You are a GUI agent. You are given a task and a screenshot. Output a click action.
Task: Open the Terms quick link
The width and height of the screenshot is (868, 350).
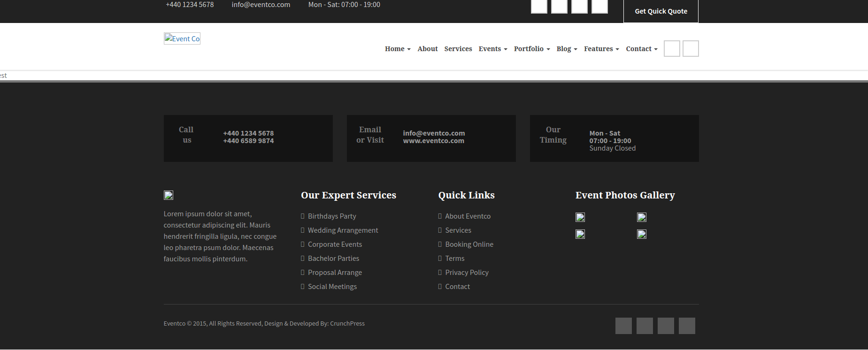click(x=454, y=259)
